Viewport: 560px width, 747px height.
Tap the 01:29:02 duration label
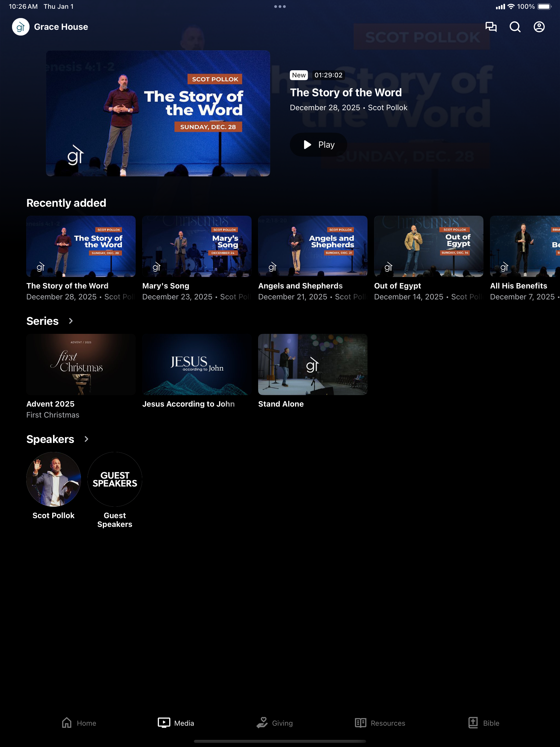pyautogui.click(x=329, y=75)
